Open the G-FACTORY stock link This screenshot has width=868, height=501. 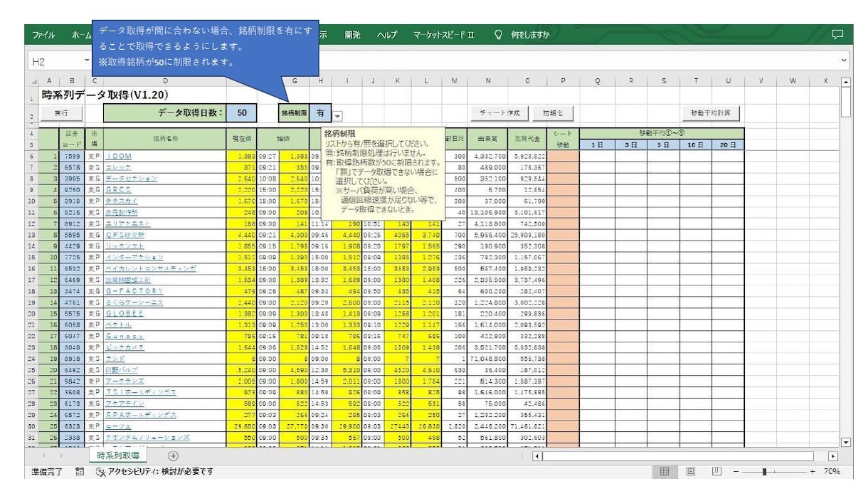coord(134,291)
